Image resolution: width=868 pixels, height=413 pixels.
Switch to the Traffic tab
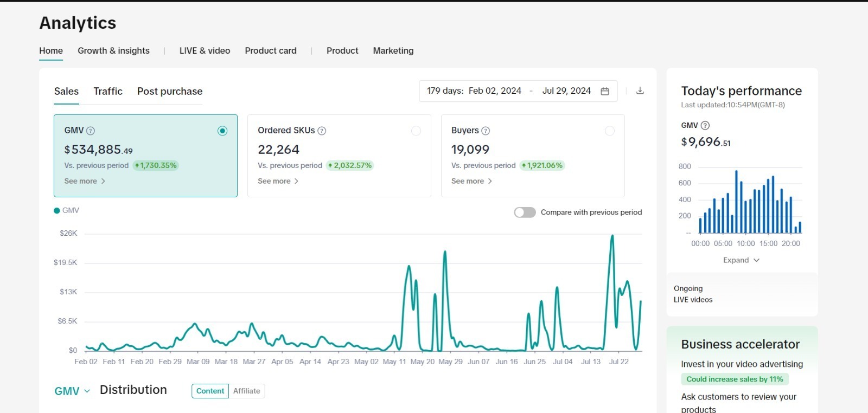click(x=108, y=92)
